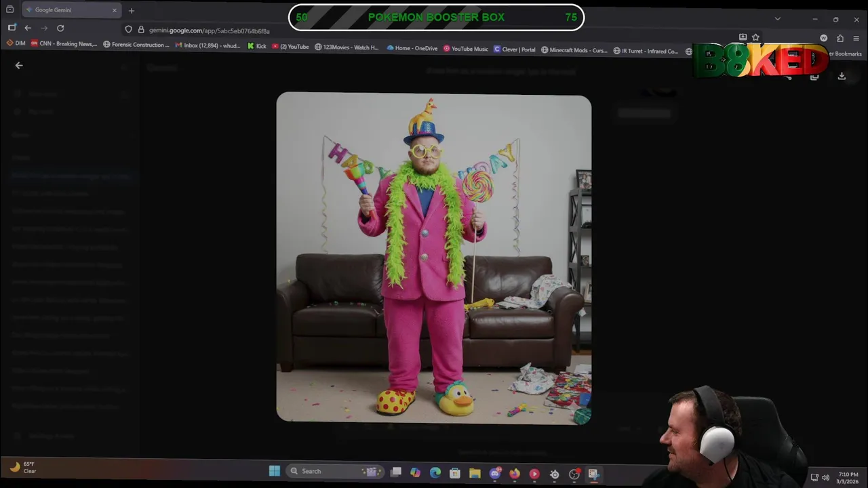Close the image preview with the back arrow

click(x=19, y=65)
